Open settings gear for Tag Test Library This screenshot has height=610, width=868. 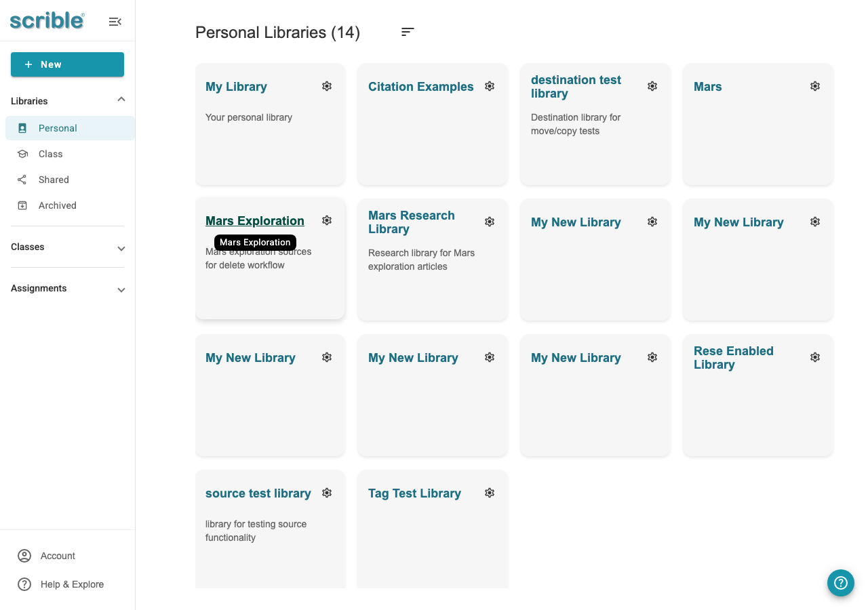(x=490, y=493)
